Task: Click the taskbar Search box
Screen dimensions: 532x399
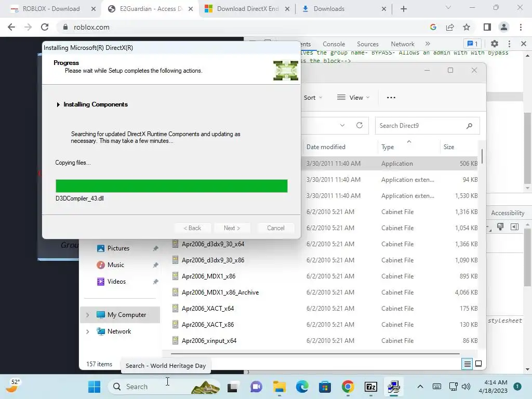Action: (x=165, y=387)
